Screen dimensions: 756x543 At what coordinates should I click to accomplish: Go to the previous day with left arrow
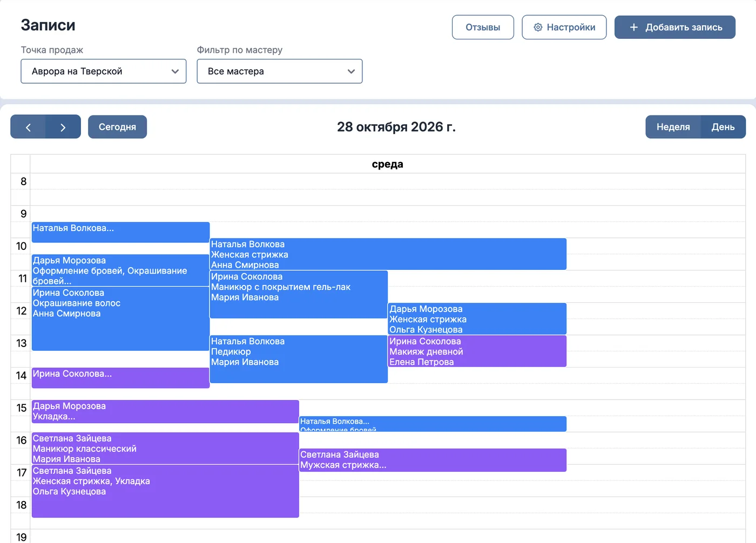[x=28, y=127]
